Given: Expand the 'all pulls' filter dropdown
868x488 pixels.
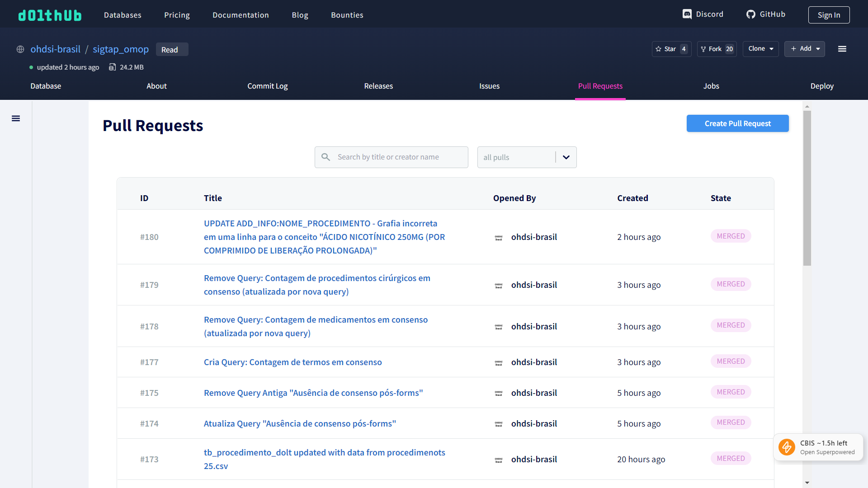Looking at the screenshot, I should pyautogui.click(x=566, y=157).
